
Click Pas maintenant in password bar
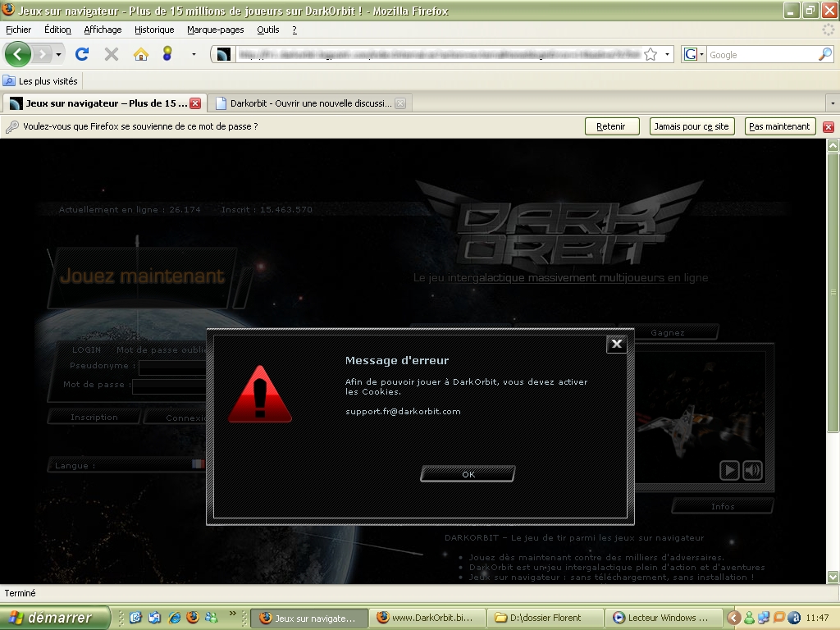pyautogui.click(x=779, y=126)
